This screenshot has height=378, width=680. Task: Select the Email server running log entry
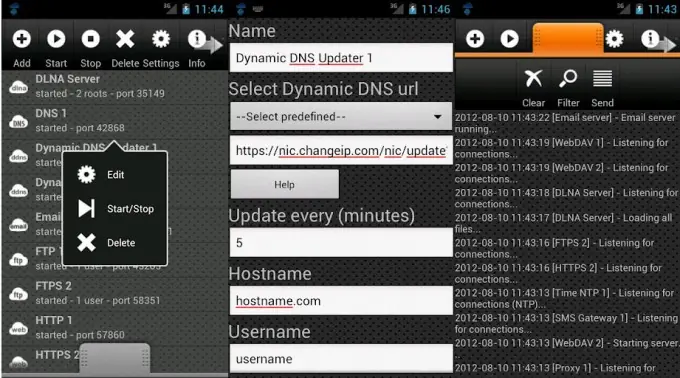click(566, 123)
